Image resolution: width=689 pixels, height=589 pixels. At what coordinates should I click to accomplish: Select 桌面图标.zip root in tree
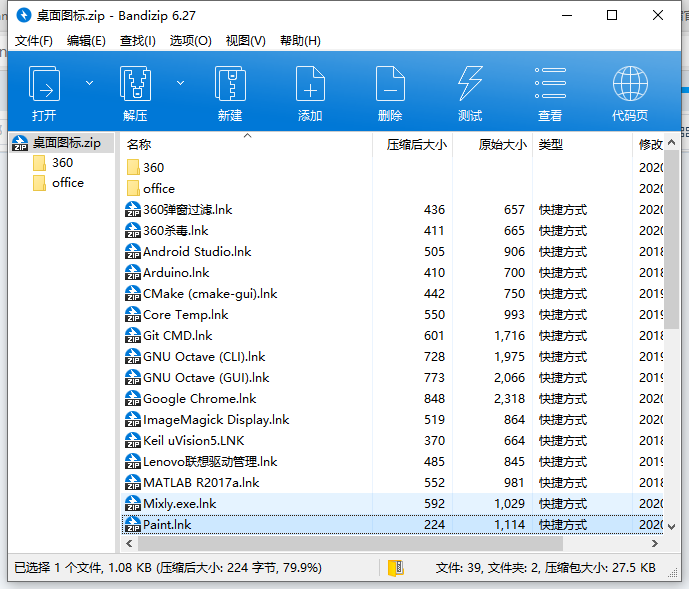pos(62,143)
